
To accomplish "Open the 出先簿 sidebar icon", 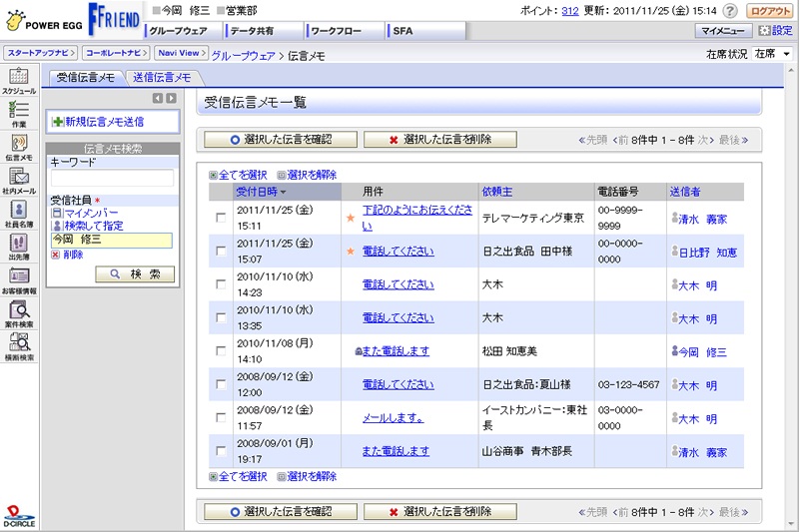I will (19, 247).
